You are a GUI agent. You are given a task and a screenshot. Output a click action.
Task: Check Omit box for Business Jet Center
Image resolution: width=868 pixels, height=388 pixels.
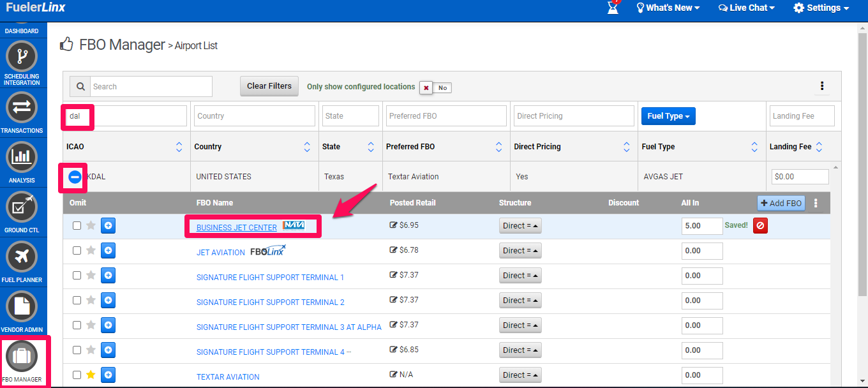pyautogui.click(x=77, y=225)
